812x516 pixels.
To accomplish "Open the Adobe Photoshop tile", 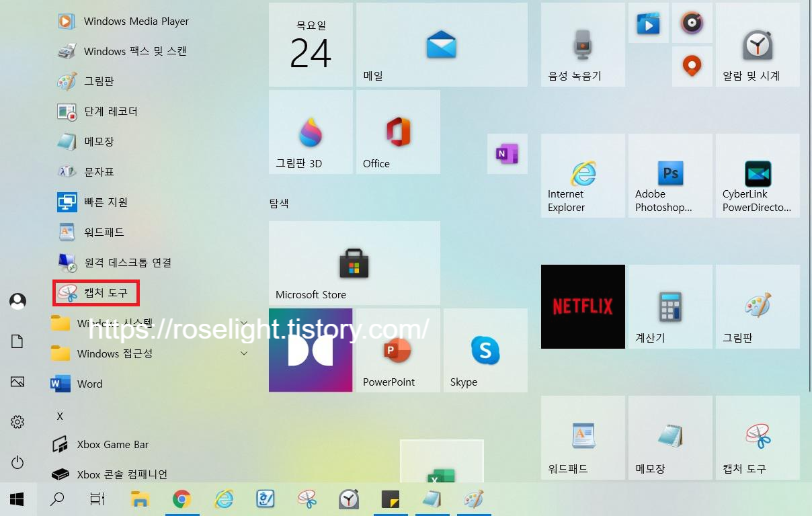I will (x=670, y=176).
